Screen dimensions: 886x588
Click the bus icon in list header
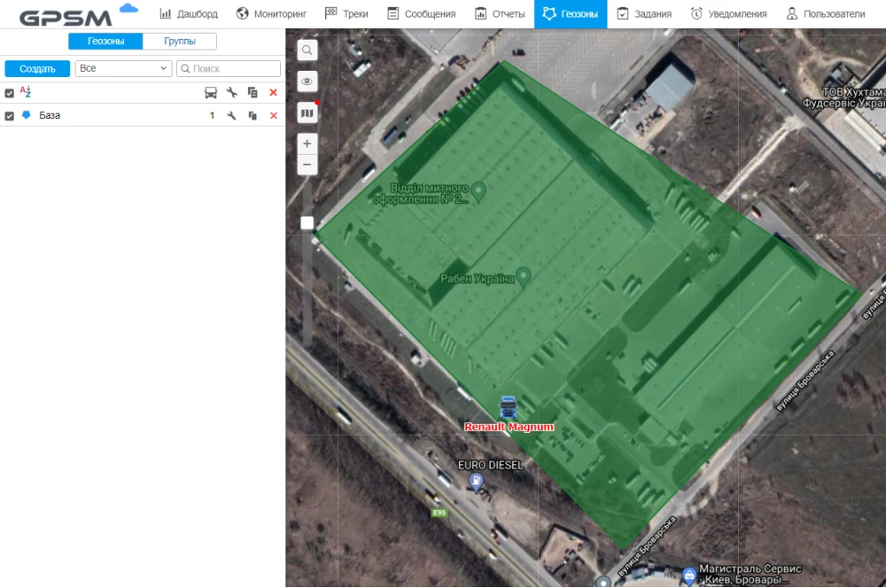pyautogui.click(x=211, y=93)
